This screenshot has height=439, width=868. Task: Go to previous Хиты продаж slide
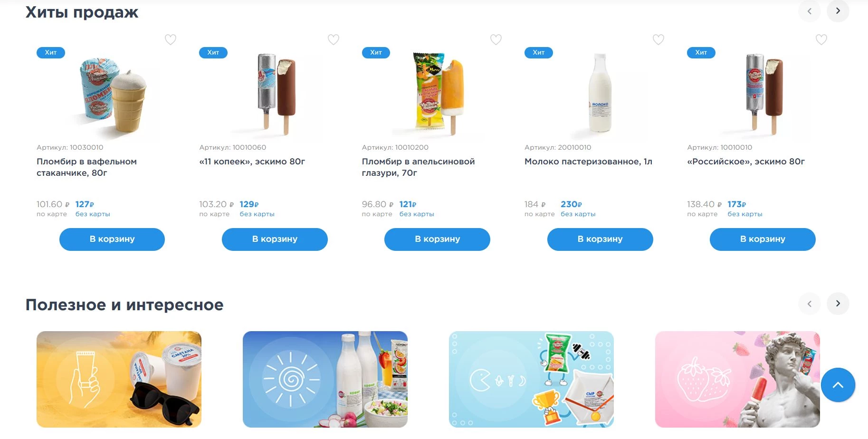coord(809,11)
